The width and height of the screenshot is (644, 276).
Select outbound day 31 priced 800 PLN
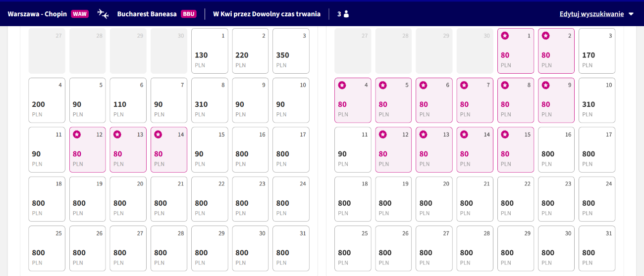pos(291,249)
